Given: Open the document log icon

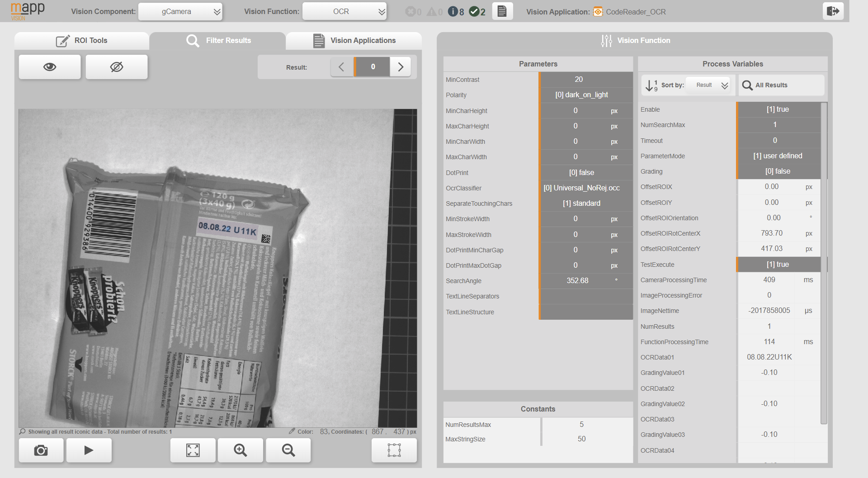Looking at the screenshot, I should tap(502, 11).
